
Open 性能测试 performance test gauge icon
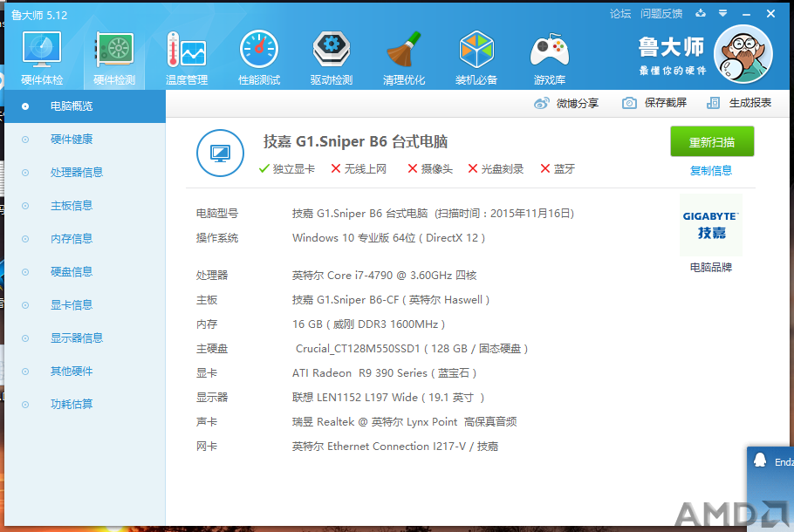tap(259, 58)
